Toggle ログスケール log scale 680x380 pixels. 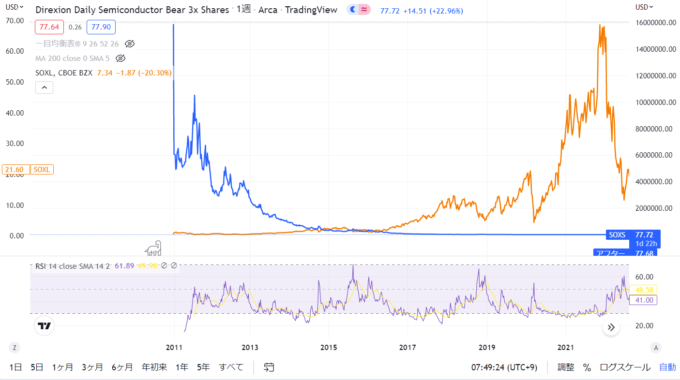624,367
